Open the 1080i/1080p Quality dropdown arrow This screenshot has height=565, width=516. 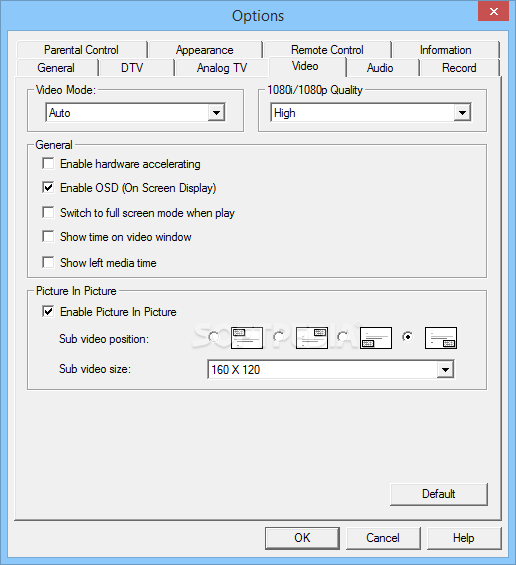tap(462, 112)
